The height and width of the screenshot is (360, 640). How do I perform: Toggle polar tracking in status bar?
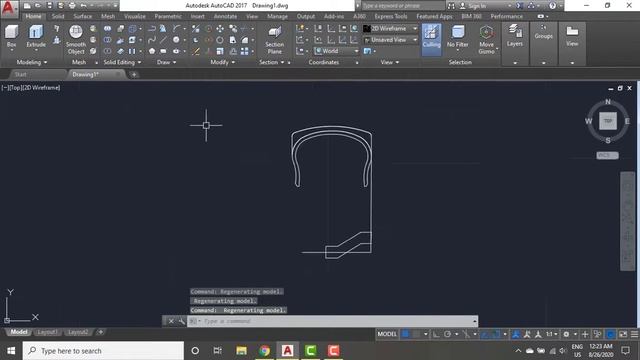(447, 334)
